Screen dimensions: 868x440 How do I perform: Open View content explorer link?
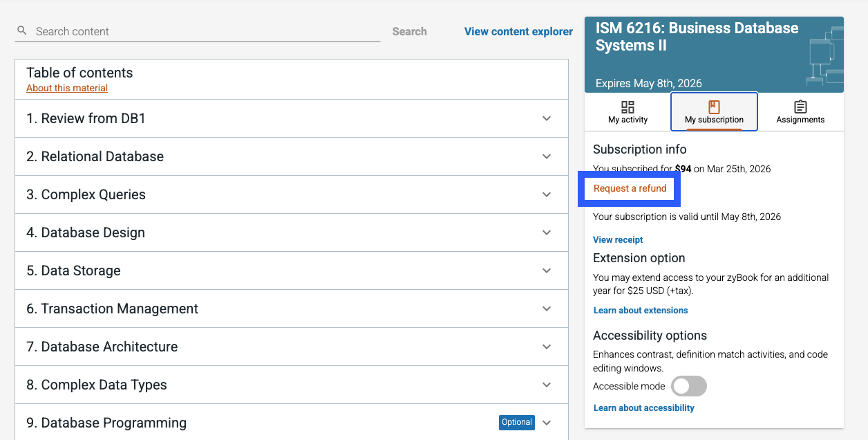click(x=518, y=31)
